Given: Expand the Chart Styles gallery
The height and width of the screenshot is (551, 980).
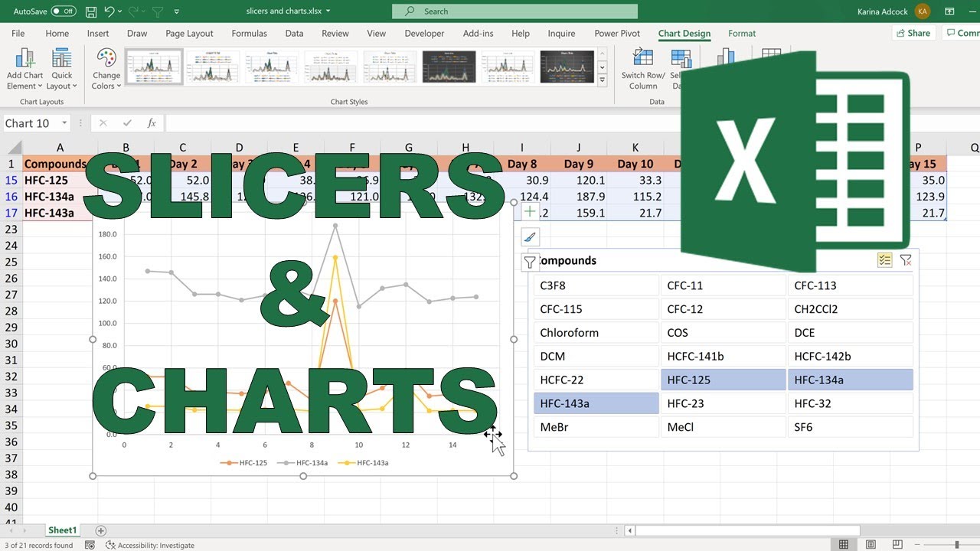Looking at the screenshot, I should coord(603,80).
